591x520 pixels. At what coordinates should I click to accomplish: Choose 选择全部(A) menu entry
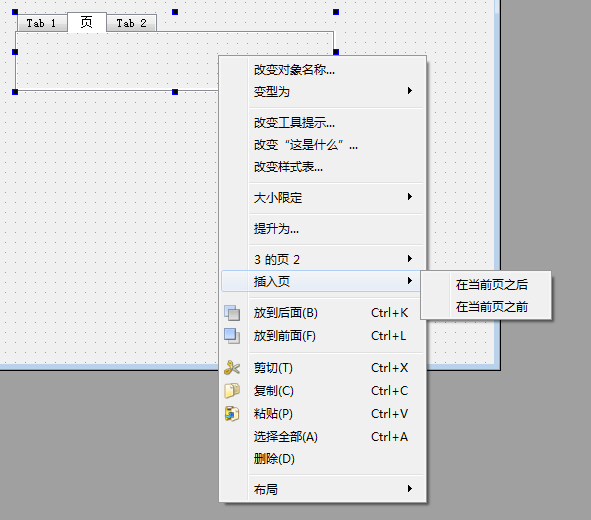(323, 437)
